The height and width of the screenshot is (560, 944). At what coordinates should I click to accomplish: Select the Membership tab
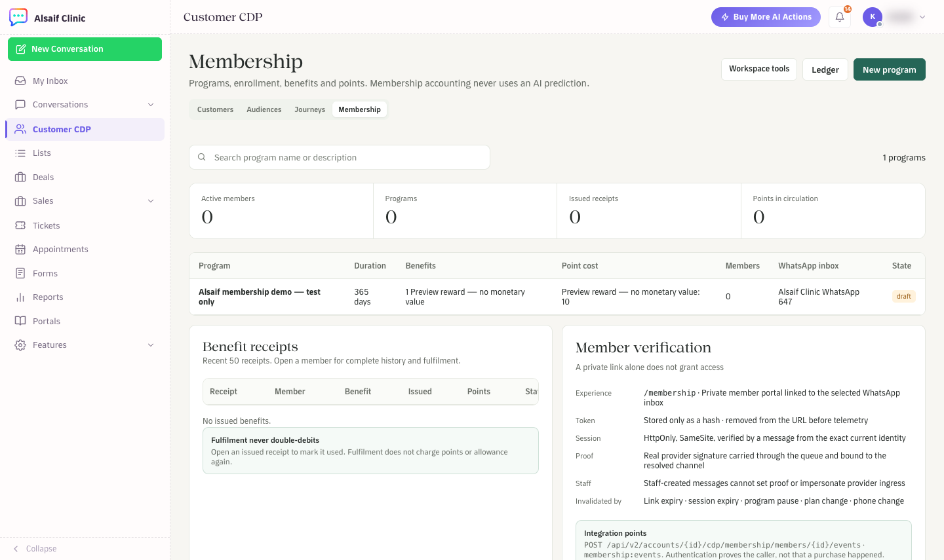359,109
